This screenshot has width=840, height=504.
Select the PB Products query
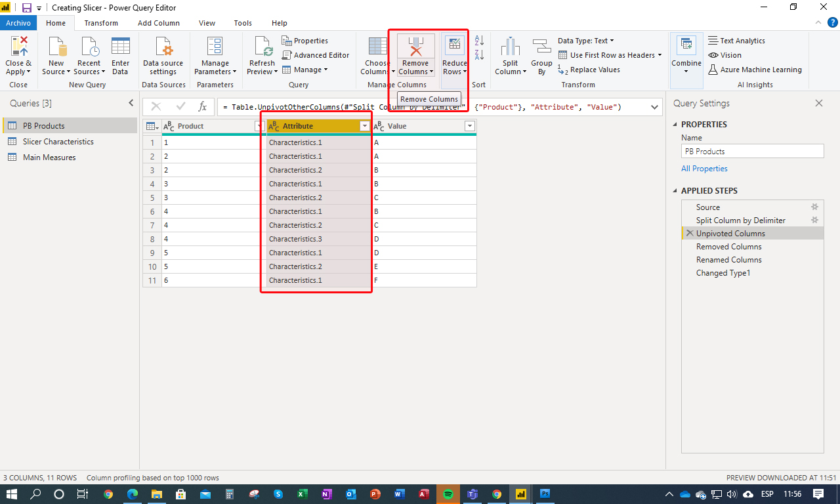click(x=70, y=125)
